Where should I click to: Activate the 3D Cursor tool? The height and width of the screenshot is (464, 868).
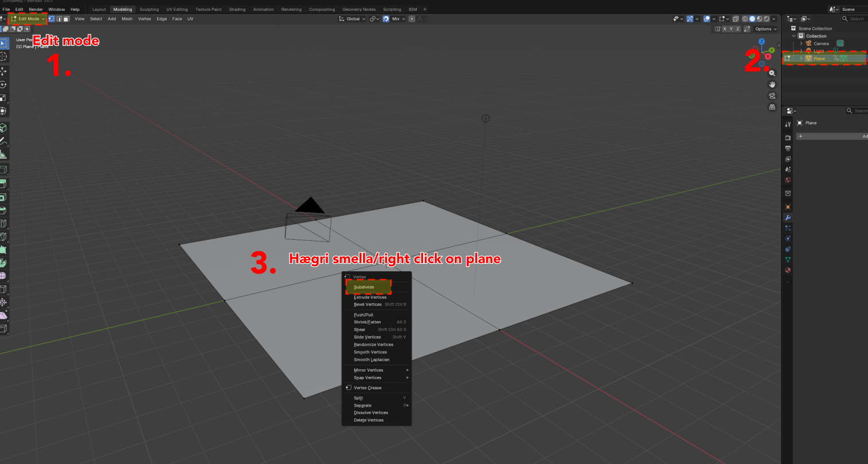click(x=3, y=56)
